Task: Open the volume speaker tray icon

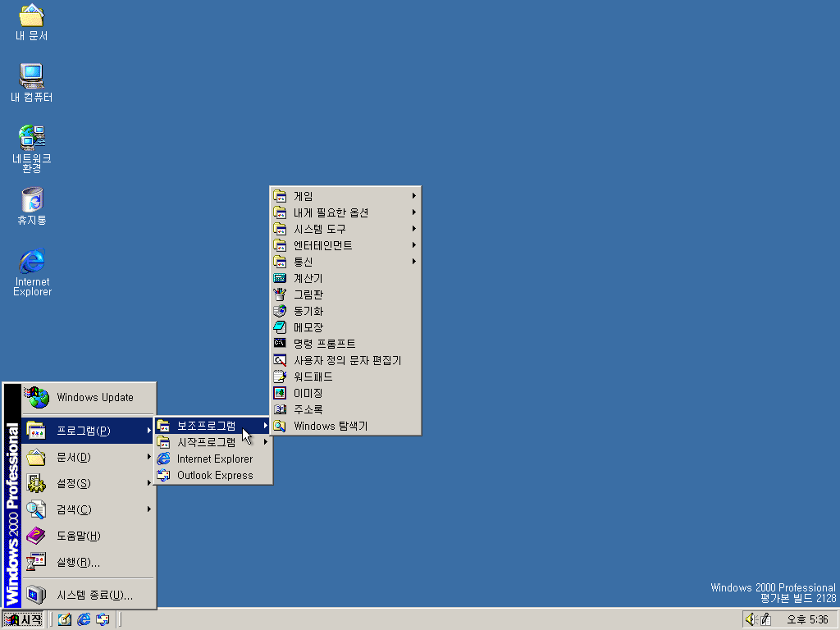Action: 751,620
